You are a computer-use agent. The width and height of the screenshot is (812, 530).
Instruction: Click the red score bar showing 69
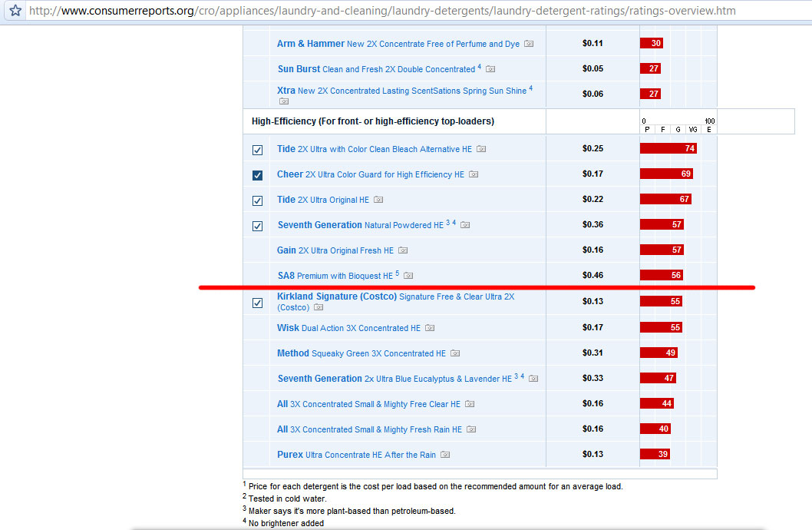pos(666,174)
